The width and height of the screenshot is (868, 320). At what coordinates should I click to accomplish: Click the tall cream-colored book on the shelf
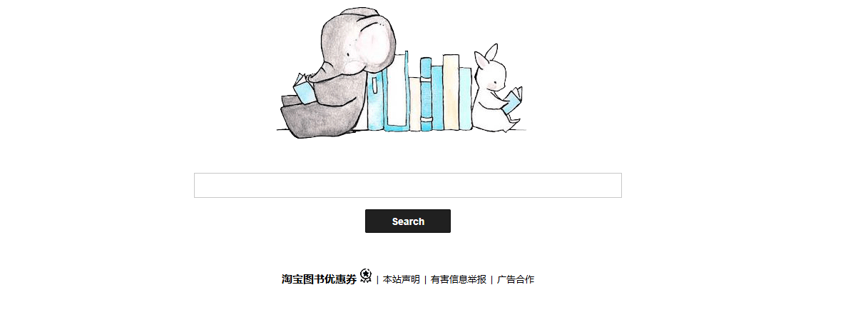point(451,92)
